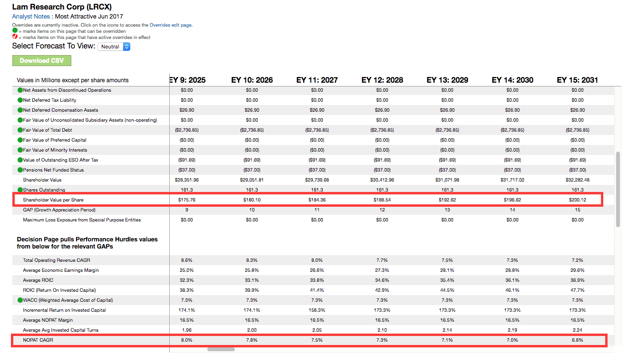Click the 8.6% revenue CAGR value
Image resolution: width=638 pixels, height=364 pixels.
[187, 260]
